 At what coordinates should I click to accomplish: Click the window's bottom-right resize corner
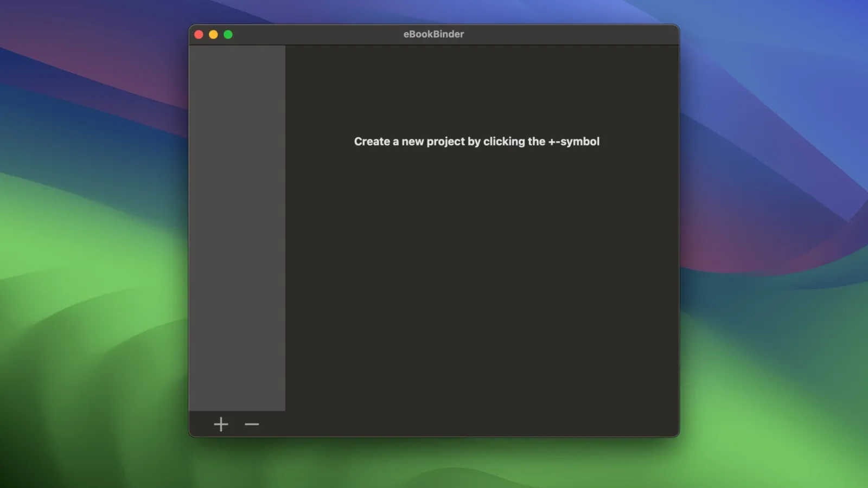pyautogui.click(x=677, y=435)
